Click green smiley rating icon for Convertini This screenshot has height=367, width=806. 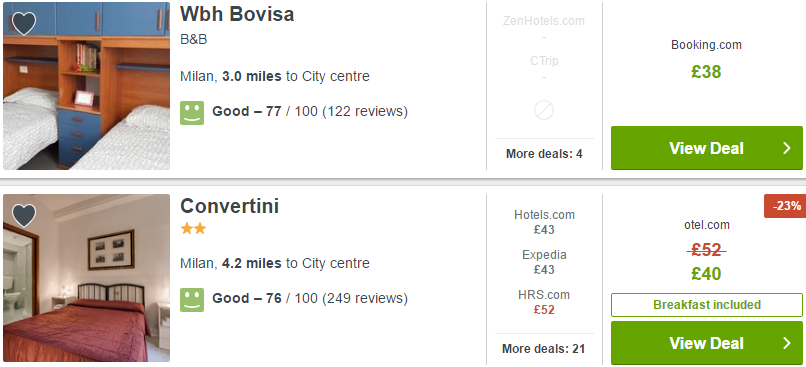(192, 300)
